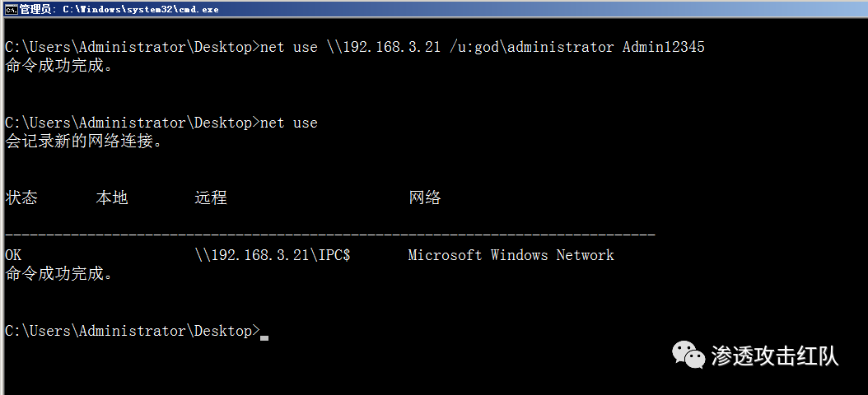The image size is (868, 395).
Task: Click the 渗透攻击红队 watermark text
Action: click(774, 355)
